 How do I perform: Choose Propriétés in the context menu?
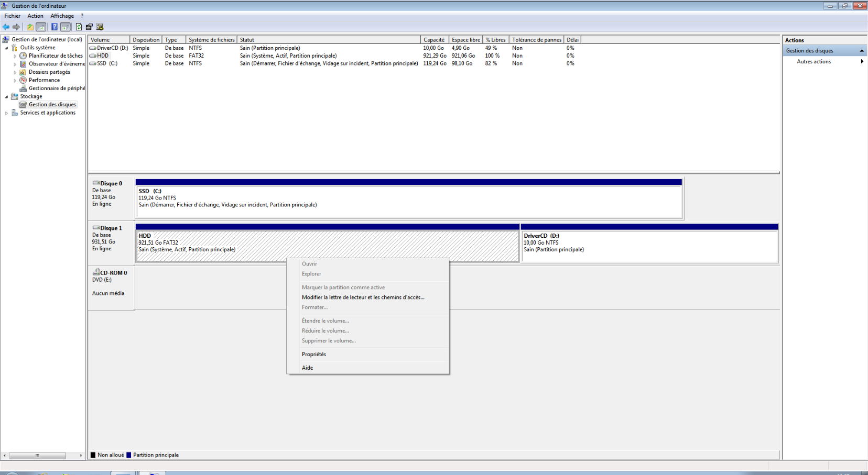[314, 355]
